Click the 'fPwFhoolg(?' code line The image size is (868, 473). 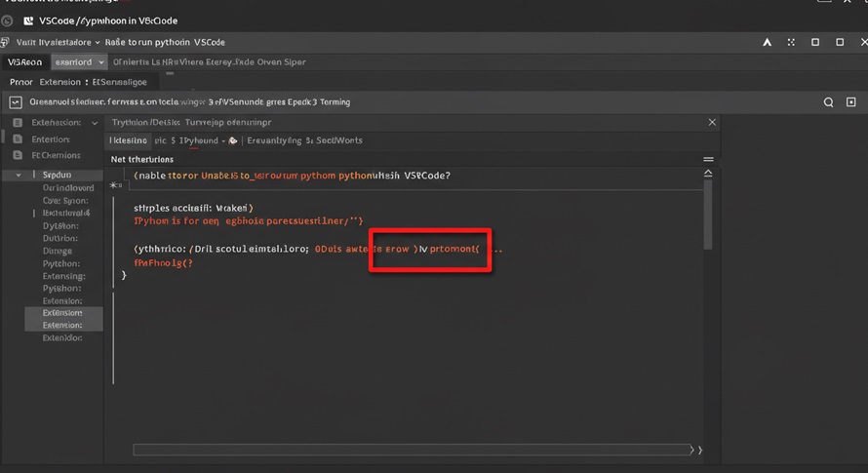tap(163, 263)
